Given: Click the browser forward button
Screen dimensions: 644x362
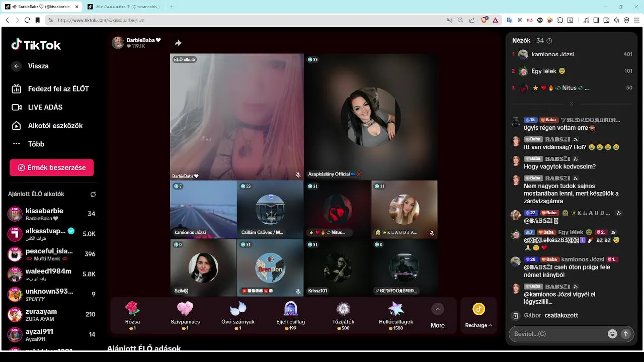Looking at the screenshot, I should point(17,20).
